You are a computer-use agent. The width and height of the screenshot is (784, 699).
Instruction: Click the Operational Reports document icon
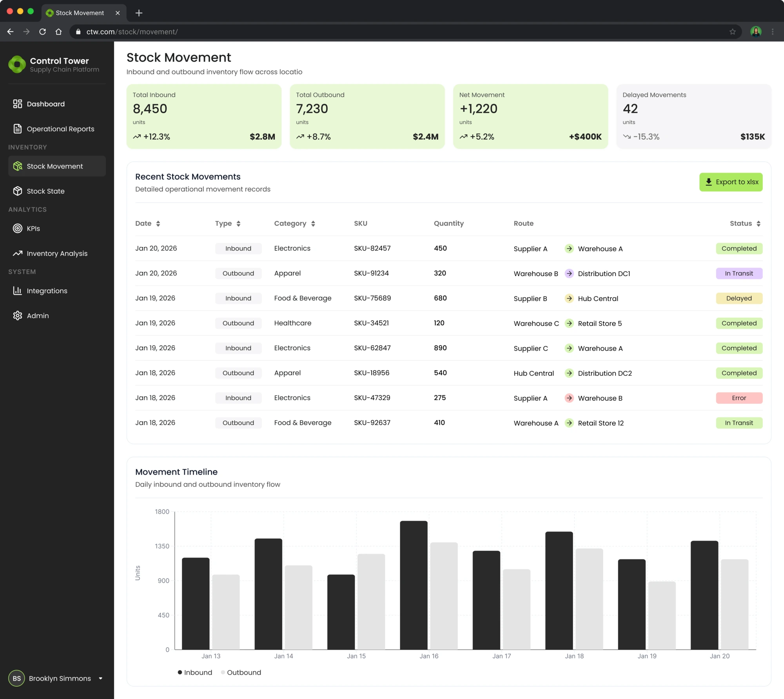[x=17, y=129]
